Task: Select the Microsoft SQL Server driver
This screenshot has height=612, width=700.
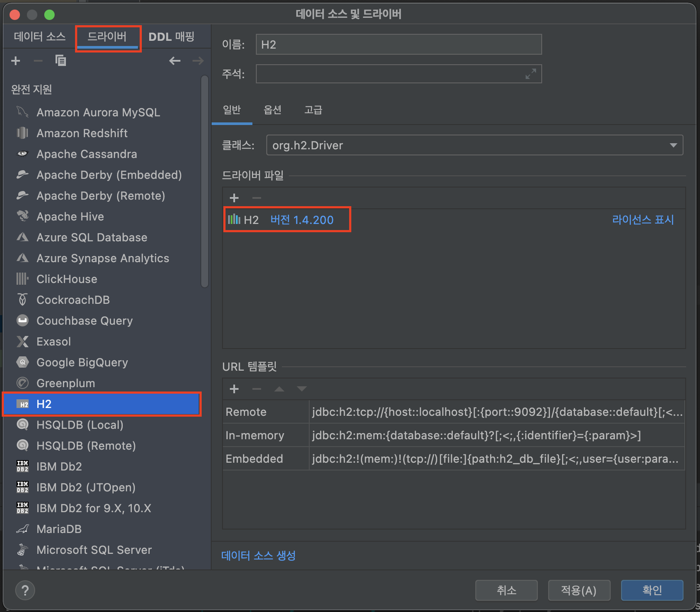Action: (101, 549)
